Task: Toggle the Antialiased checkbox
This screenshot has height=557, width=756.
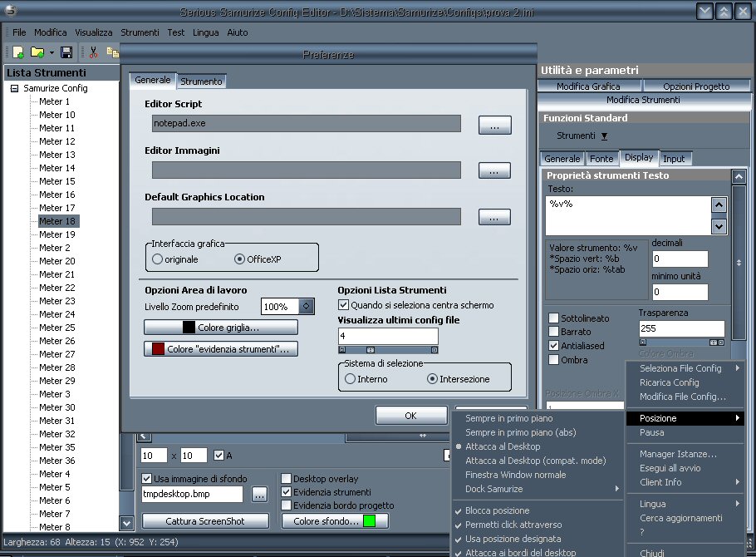Action: point(553,346)
